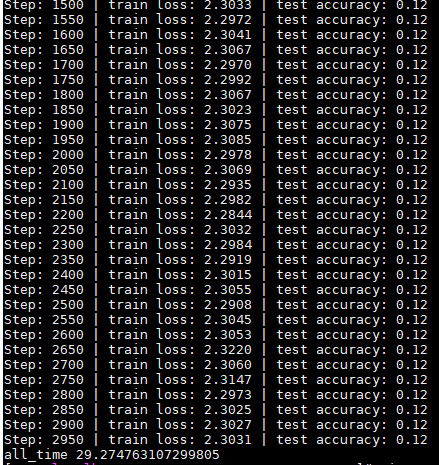Click the Step 2500 label
The height and width of the screenshot is (465, 439).
44,305
